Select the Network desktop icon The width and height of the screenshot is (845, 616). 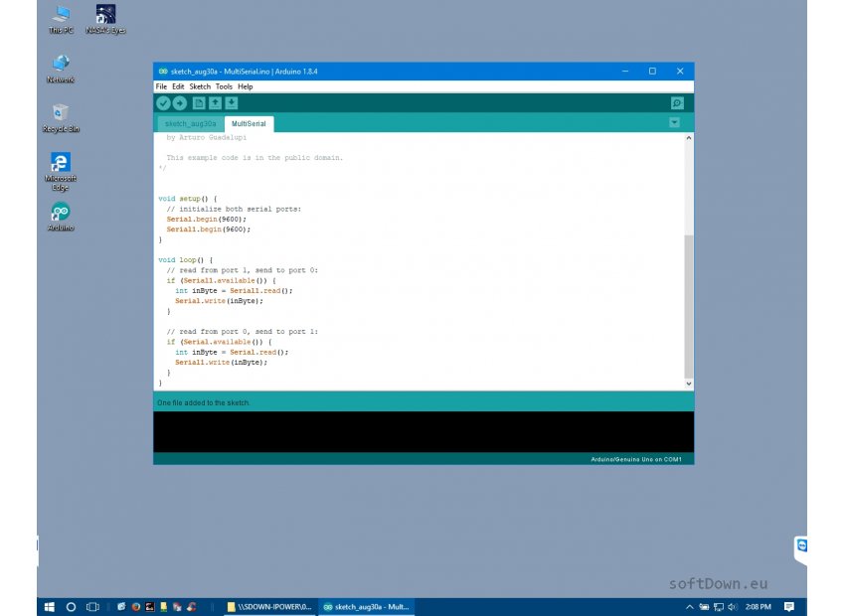pos(61,69)
